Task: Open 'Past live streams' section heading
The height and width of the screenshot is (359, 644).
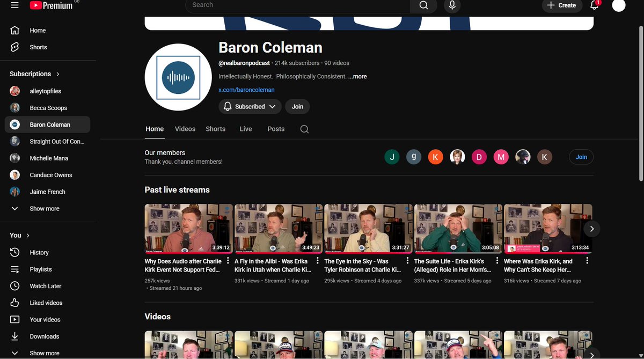Action: tap(177, 190)
